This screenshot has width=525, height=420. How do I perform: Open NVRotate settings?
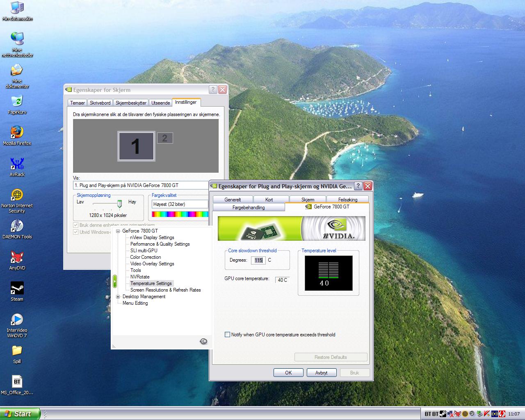click(x=140, y=277)
